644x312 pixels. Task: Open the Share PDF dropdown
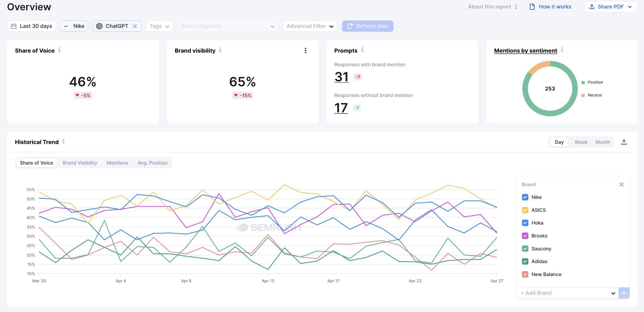(x=611, y=7)
